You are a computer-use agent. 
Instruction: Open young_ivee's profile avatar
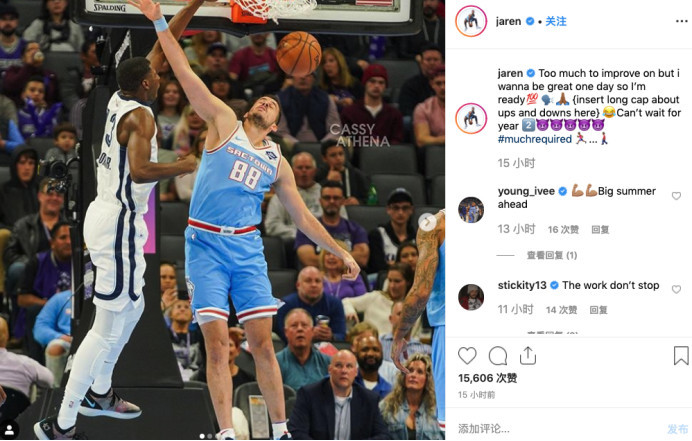pos(471,210)
